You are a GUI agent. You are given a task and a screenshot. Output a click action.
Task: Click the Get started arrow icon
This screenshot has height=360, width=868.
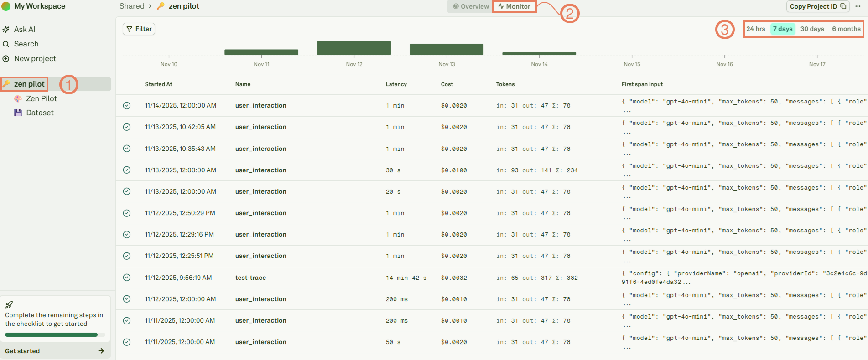coord(101,351)
